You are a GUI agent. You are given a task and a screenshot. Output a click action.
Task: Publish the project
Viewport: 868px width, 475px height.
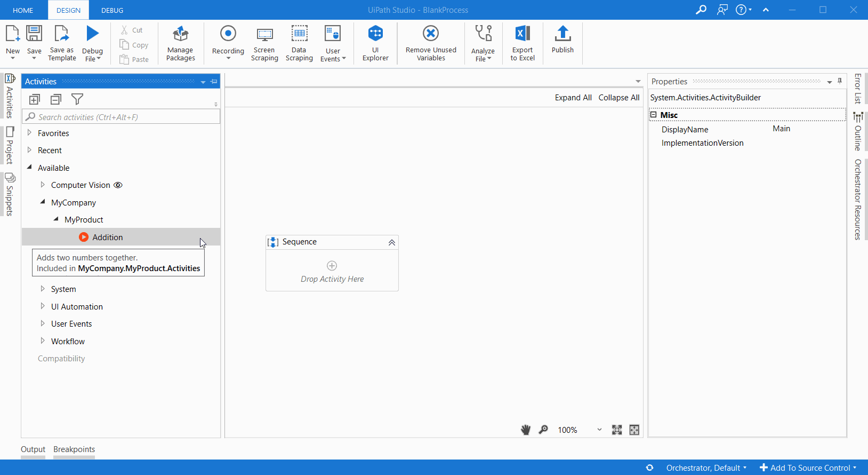[x=562, y=39]
